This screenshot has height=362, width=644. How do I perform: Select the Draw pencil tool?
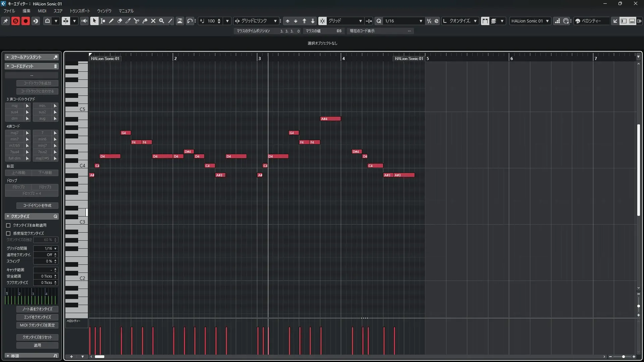pyautogui.click(x=111, y=21)
